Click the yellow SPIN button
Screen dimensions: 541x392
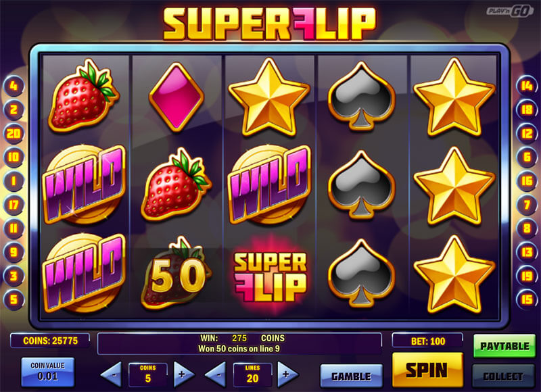pyautogui.click(x=427, y=370)
